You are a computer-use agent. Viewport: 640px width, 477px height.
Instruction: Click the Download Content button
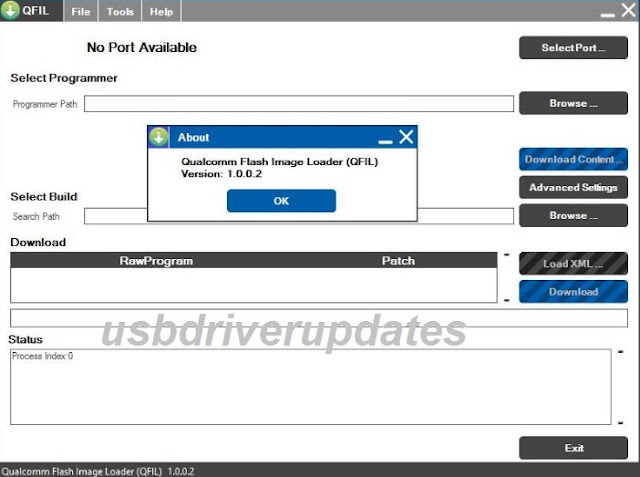(x=573, y=159)
